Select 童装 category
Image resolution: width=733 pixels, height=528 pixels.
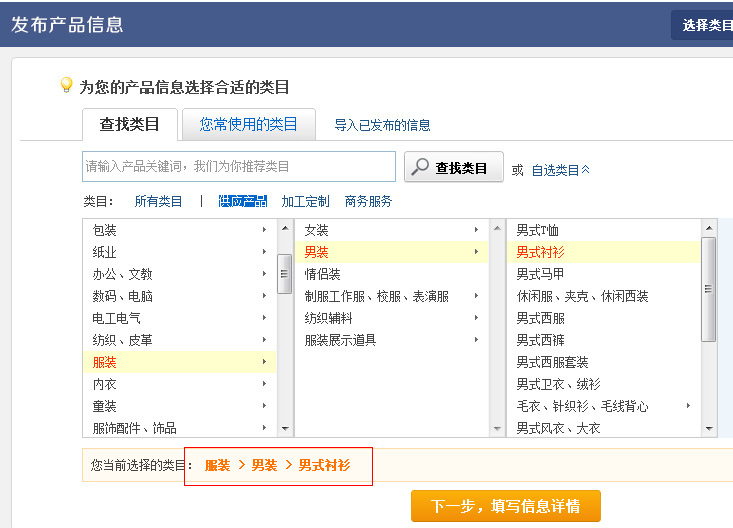tap(180, 406)
